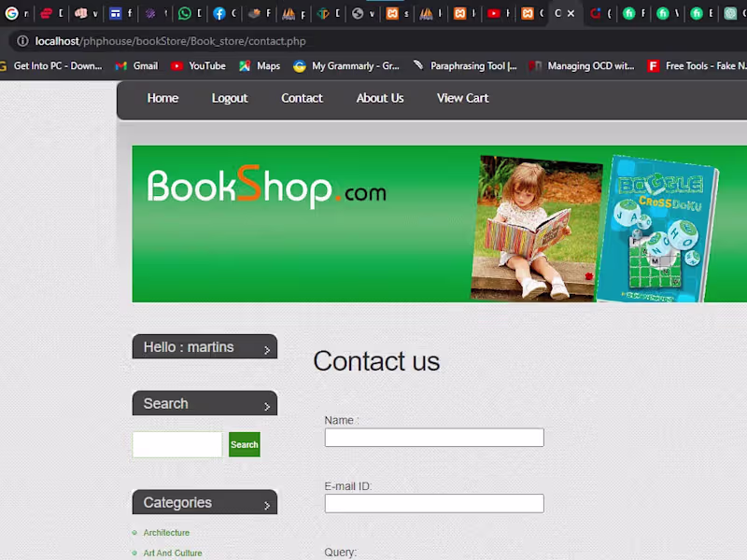
Task: Open About Us in navigation bar
Action: [380, 98]
